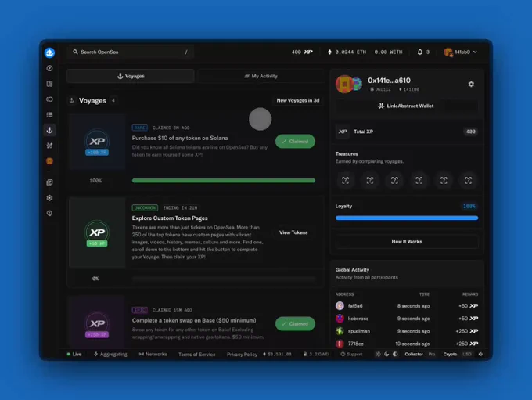The width and height of the screenshot is (532, 400).
Task: Click the New Voyages in 3d badge
Action: [x=298, y=100]
